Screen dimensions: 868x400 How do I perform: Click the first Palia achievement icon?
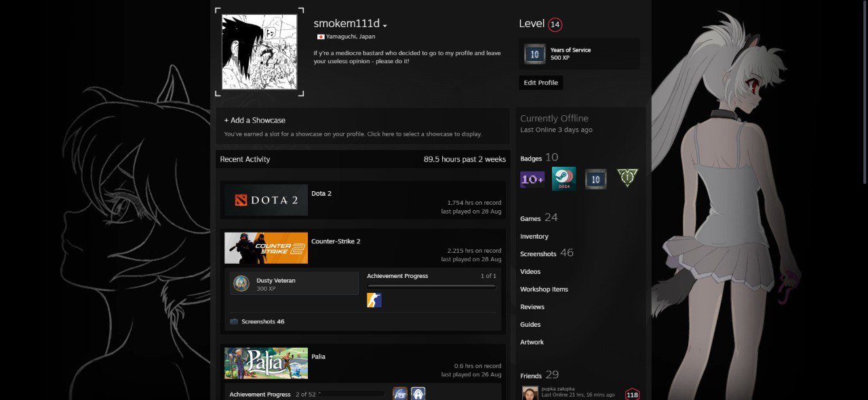[x=400, y=394]
